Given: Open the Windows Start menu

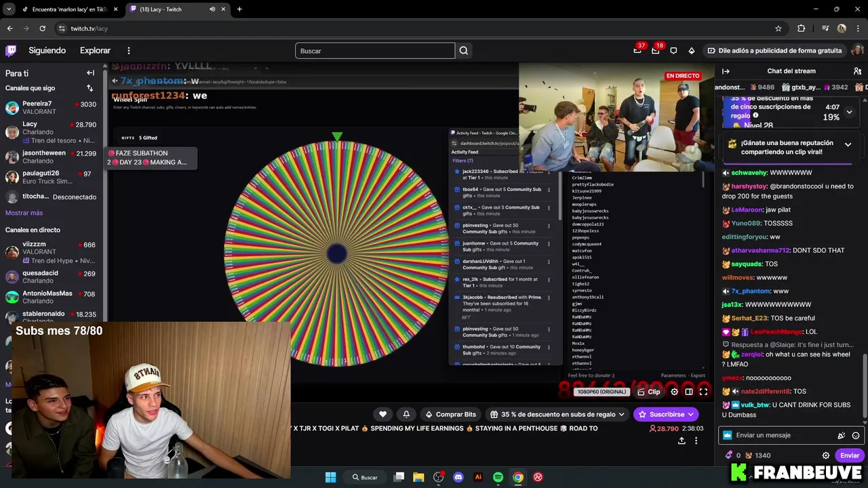Looking at the screenshot, I should (330, 477).
